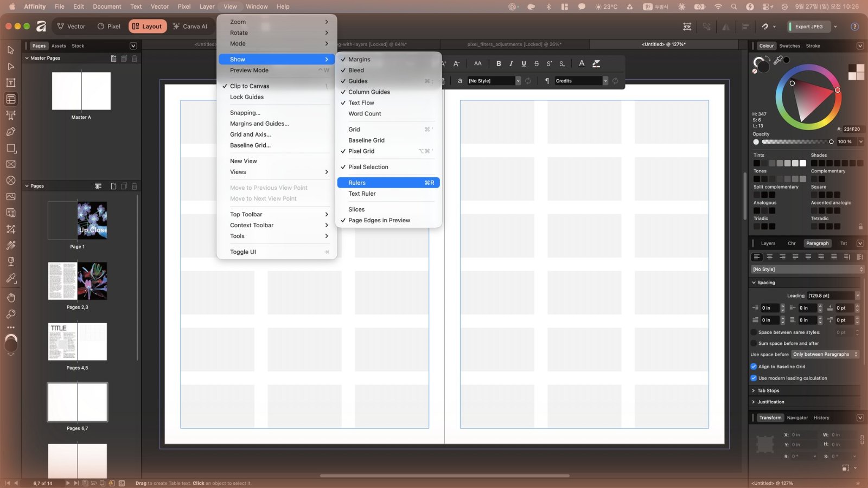
Task: Activate the Hand view tool
Action: [11, 298]
